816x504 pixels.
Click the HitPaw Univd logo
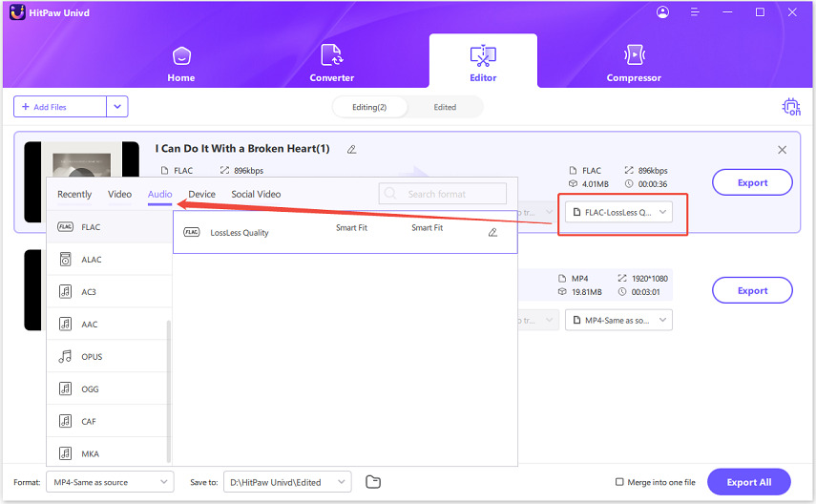[17, 12]
